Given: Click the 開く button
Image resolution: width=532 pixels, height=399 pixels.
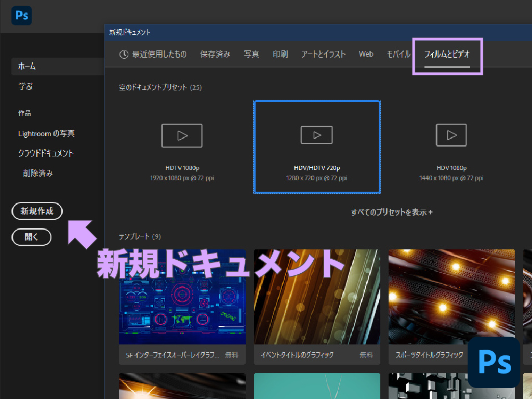Looking at the screenshot, I should click(x=31, y=237).
